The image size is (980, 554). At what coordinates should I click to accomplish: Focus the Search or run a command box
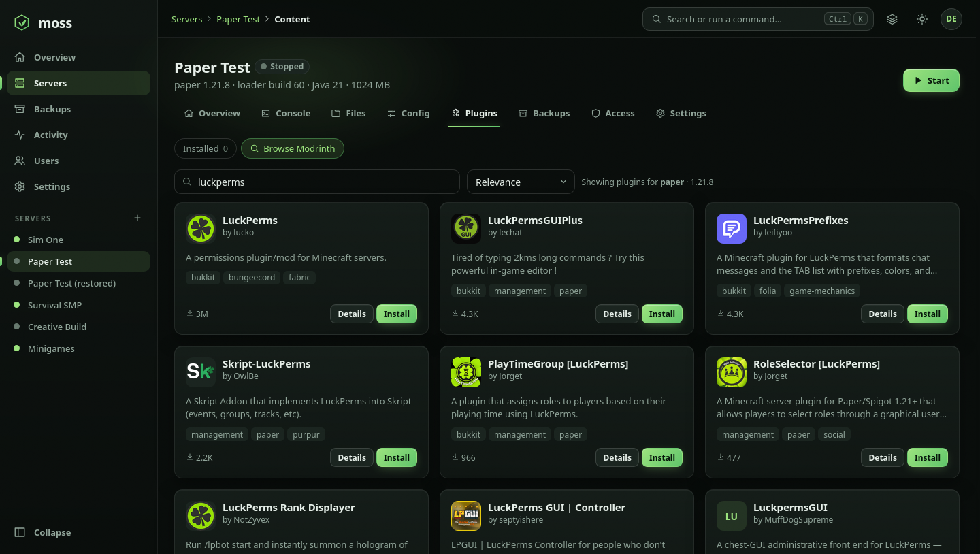tap(758, 19)
